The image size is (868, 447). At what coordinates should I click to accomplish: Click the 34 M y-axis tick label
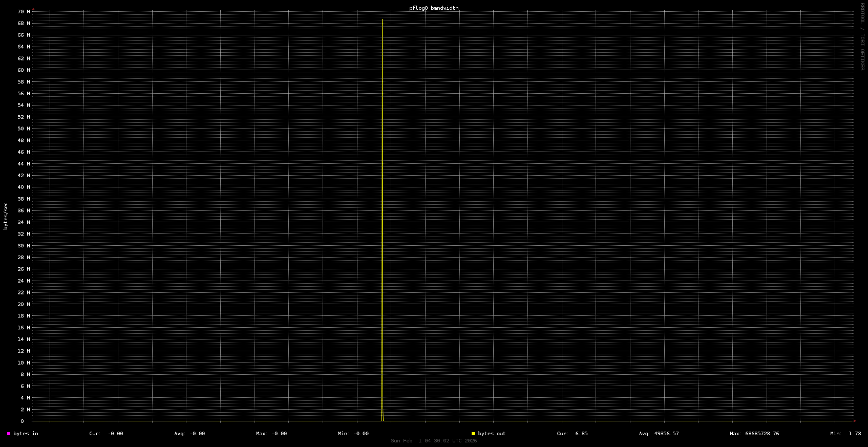(24, 222)
